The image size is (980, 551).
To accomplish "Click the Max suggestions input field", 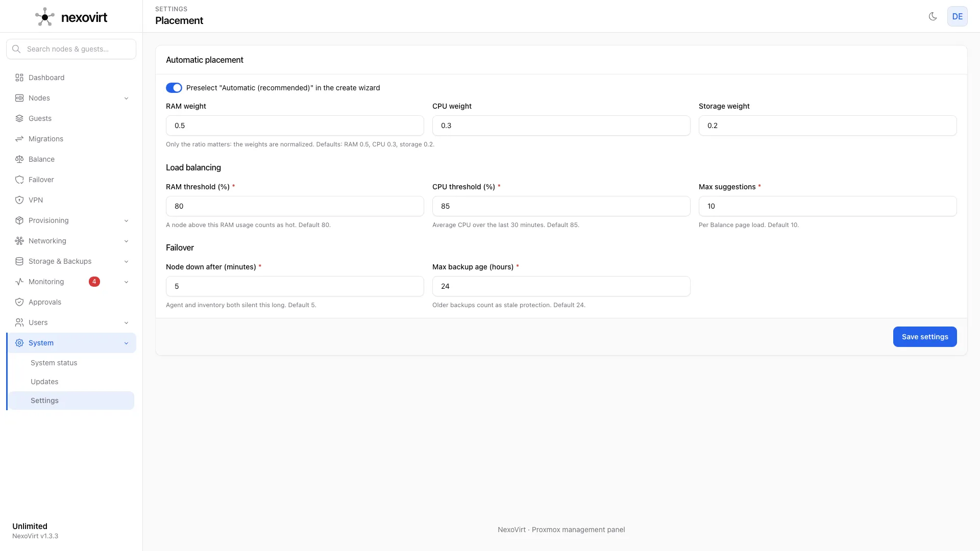I will 828,206.
